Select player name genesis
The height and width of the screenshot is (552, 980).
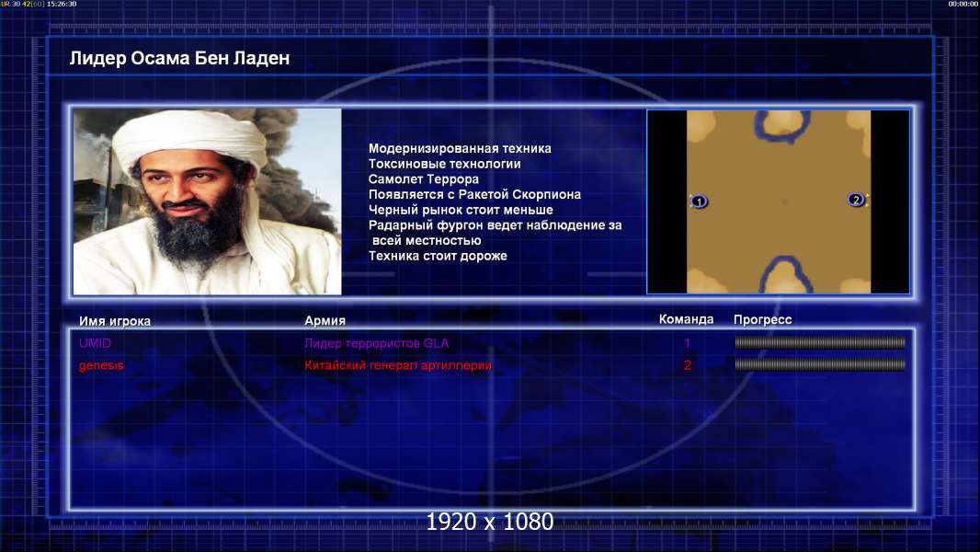[x=101, y=365]
